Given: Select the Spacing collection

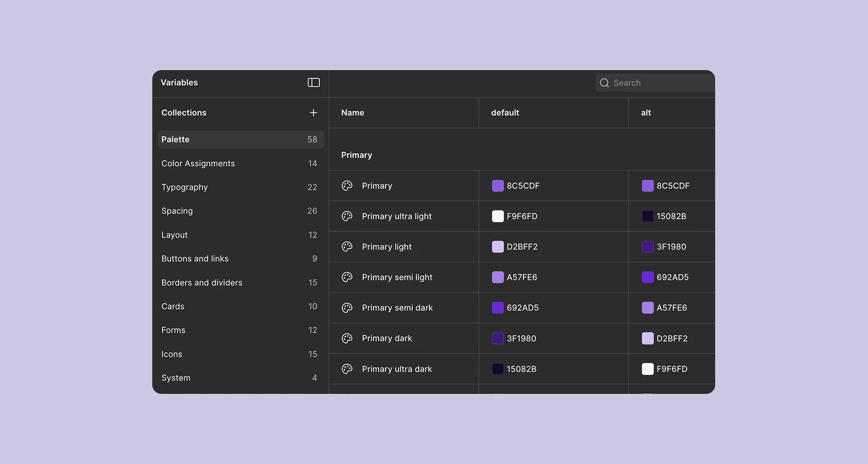Looking at the screenshot, I should point(177,211).
